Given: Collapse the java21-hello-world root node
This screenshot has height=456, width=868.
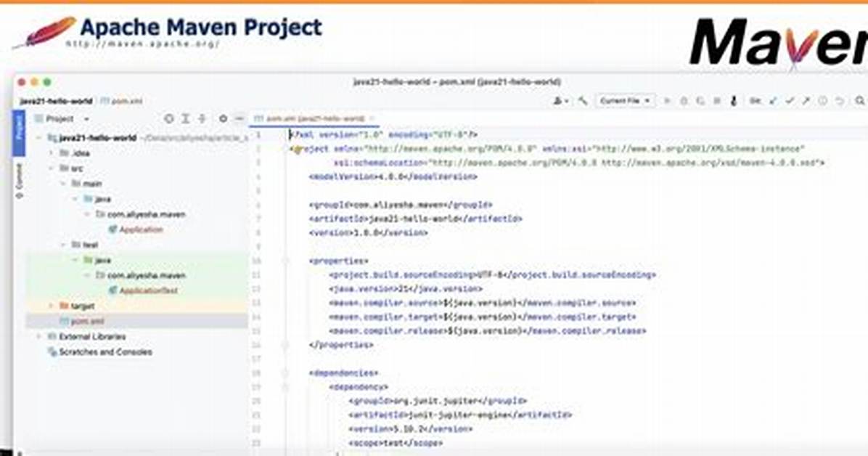Looking at the screenshot, I should (x=39, y=137).
